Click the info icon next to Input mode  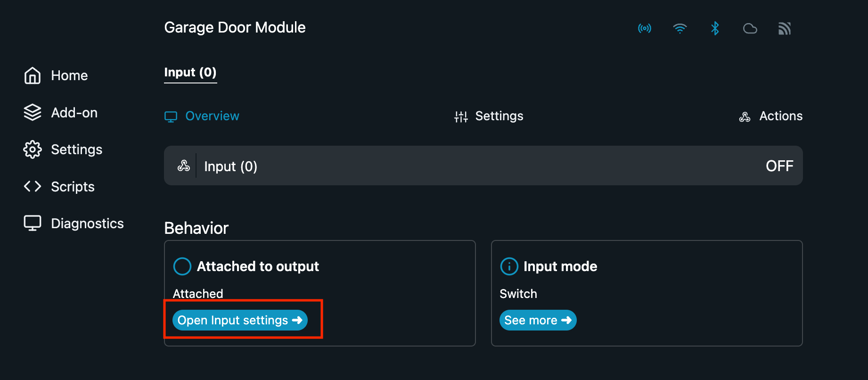click(509, 266)
